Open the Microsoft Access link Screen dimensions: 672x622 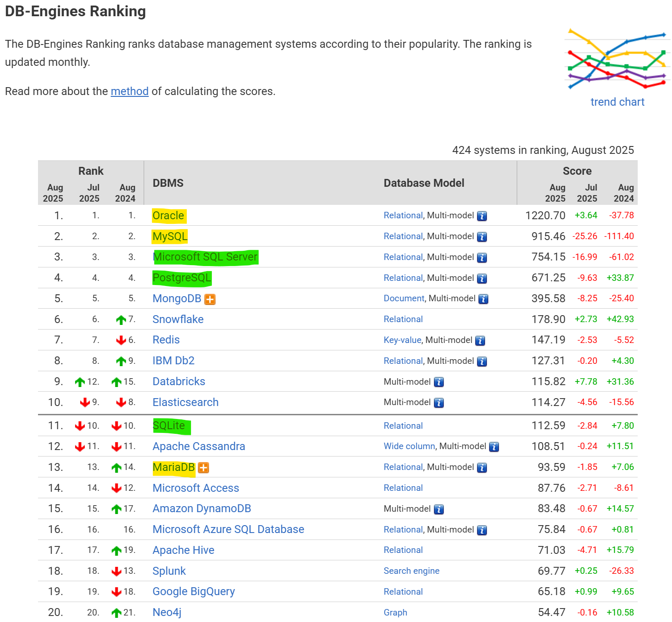(x=196, y=488)
